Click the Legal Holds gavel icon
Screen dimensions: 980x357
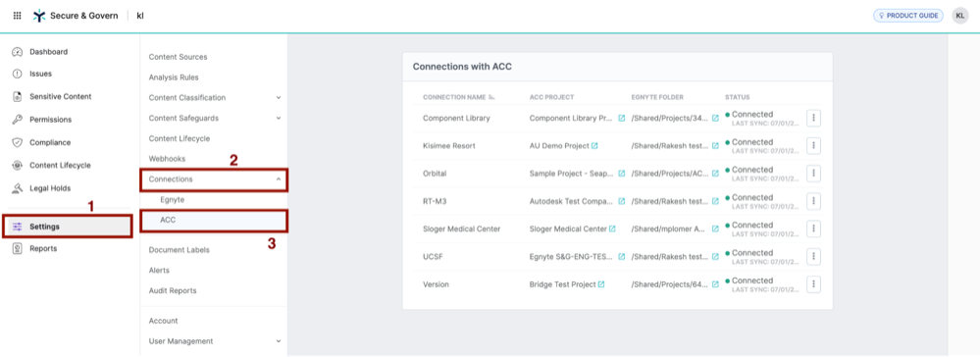pyautogui.click(x=18, y=188)
